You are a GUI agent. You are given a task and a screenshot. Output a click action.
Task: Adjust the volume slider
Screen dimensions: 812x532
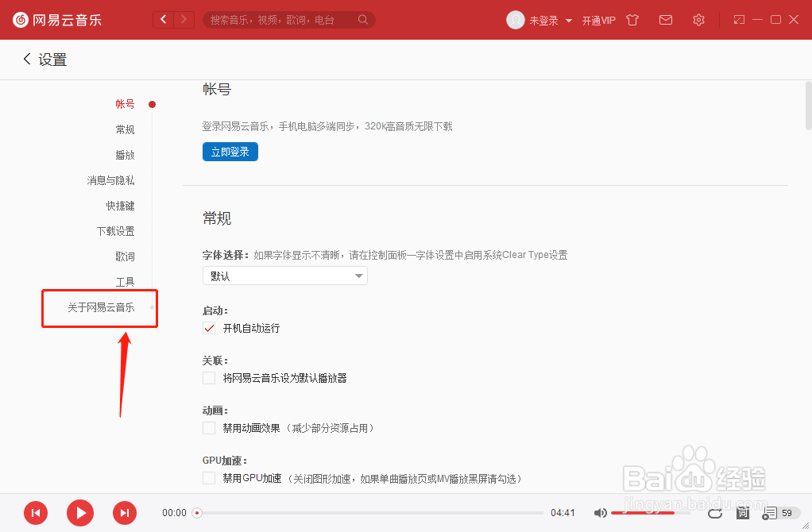click(651, 513)
